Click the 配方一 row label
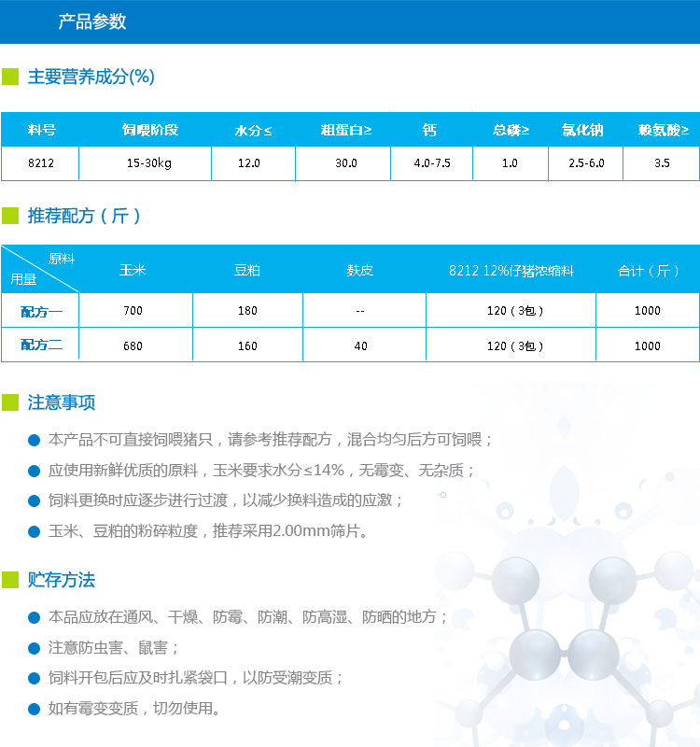 point(41,311)
